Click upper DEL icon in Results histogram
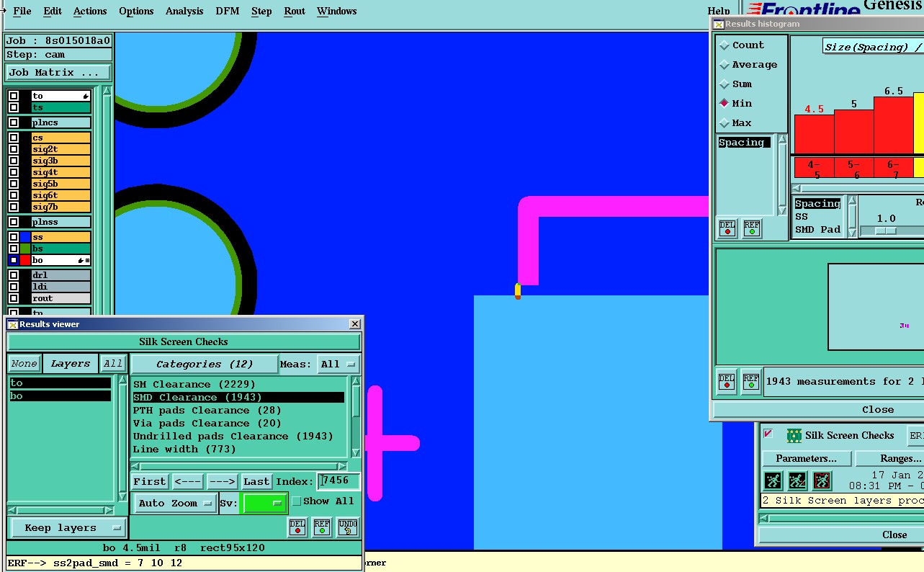Viewport: 924px width, 572px height. 727,228
